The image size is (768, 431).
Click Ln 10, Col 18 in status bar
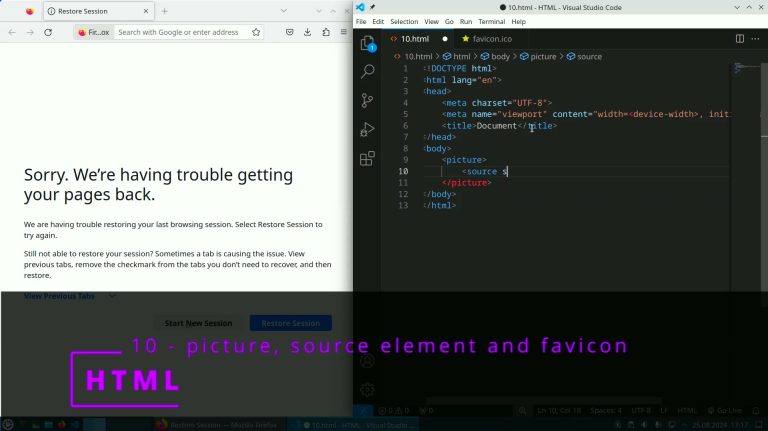tap(558, 410)
